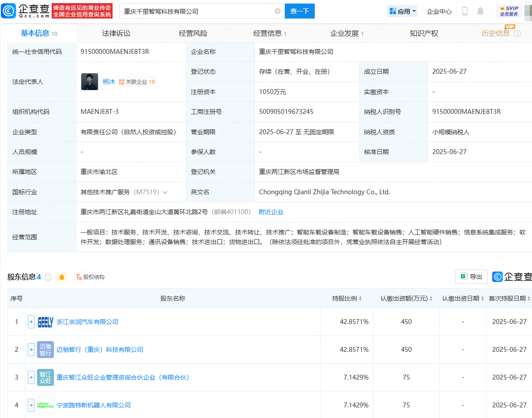Screen dimensions: 532x418
Task: Switch to the 基本信息 tab
Action: point(39,33)
